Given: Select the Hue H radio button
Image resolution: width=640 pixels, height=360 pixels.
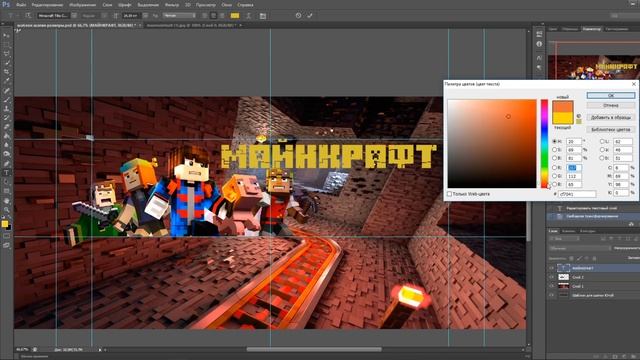Looking at the screenshot, I should [x=554, y=141].
